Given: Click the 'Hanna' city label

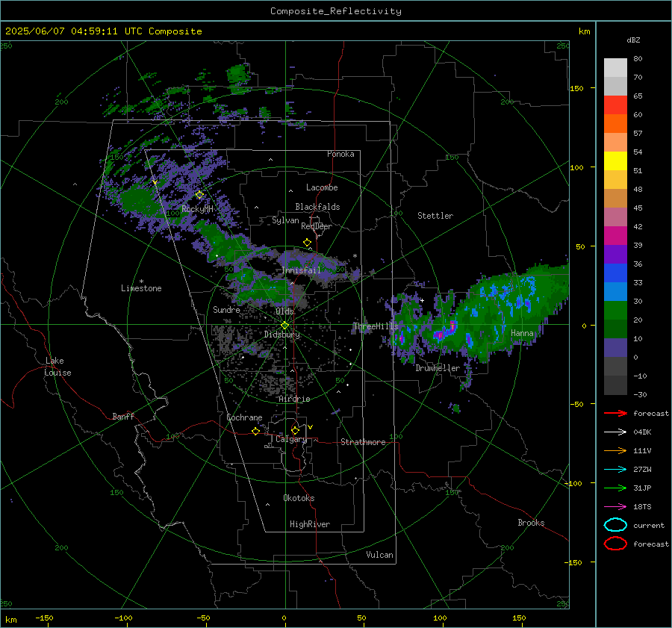Looking at the screenshot, I should coord(522,333).
